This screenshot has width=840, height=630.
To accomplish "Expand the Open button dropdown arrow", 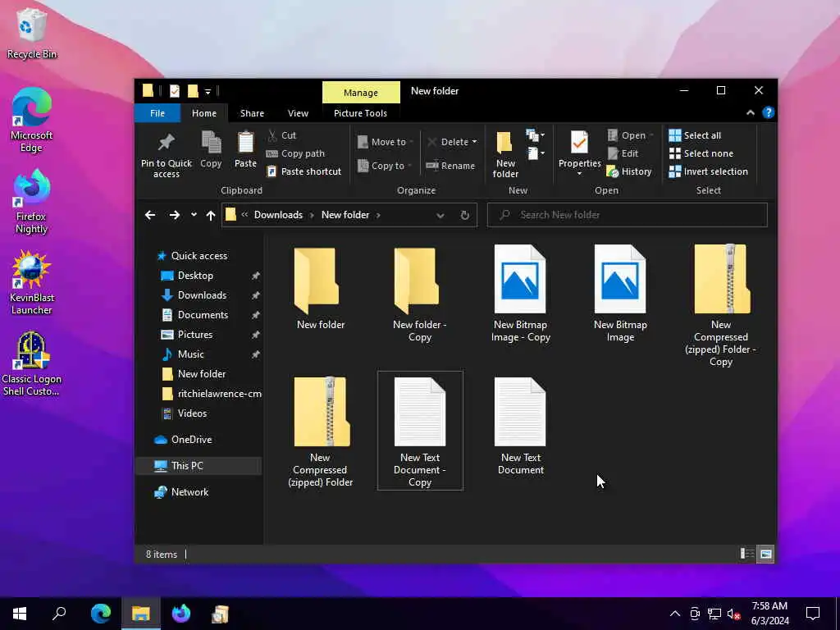I will click(x=651, y=135).
